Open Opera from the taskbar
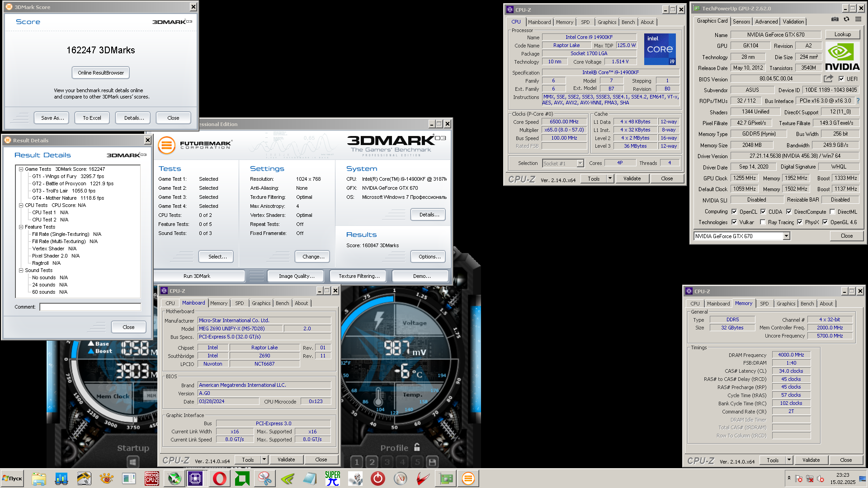 pyautogui.click(x=219, y=478)
